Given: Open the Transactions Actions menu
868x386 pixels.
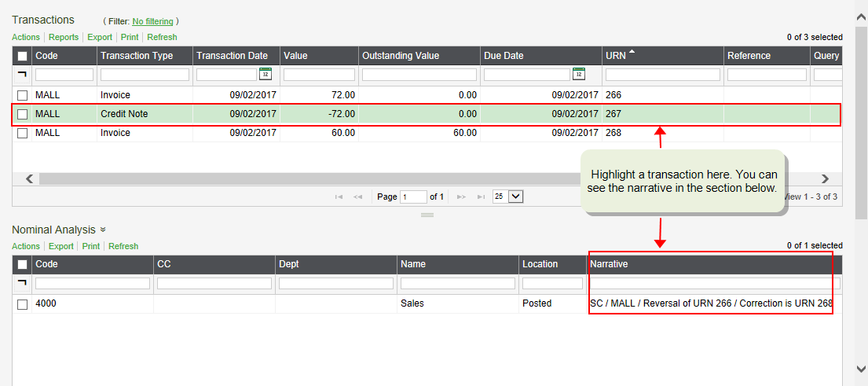Looking at the screenshot, I should pyautogui.click(x=26, y=37).
